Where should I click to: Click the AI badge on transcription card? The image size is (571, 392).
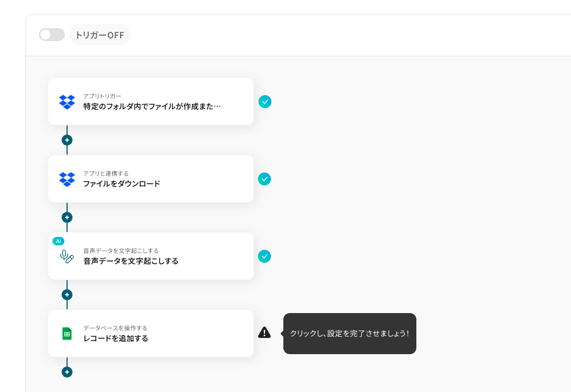click(x=58, y=241)
